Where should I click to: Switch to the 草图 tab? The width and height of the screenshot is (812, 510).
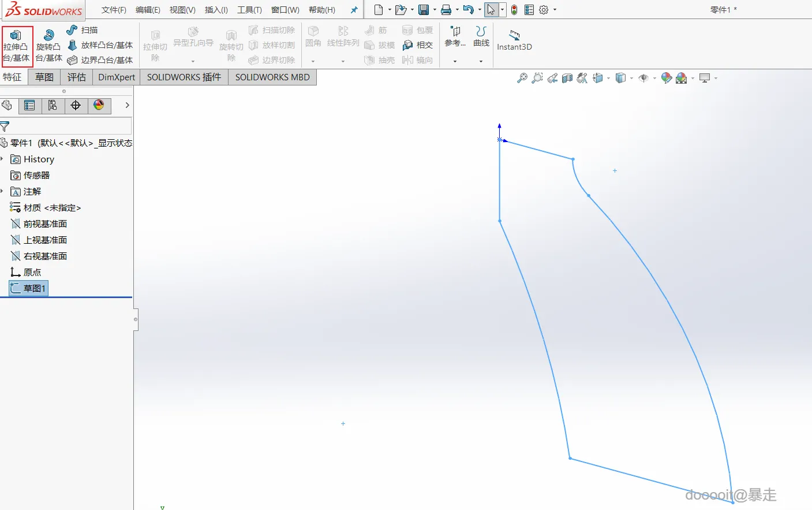click(44, 77)
